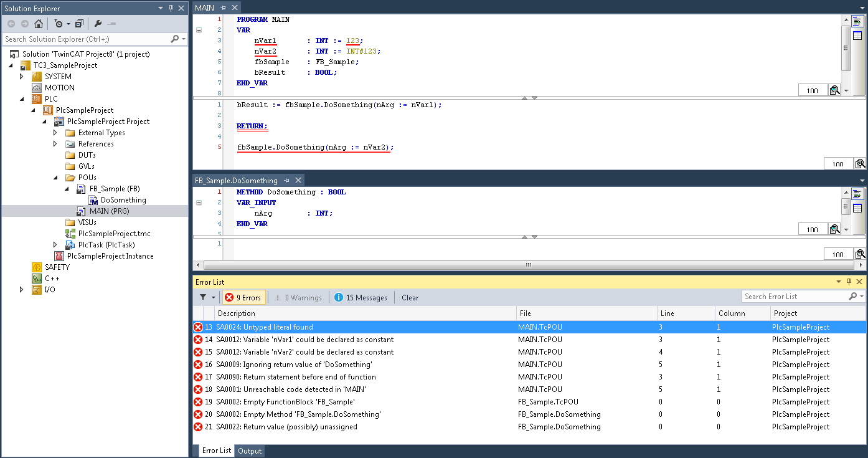Expand the References node
868x458 pixels.
pos(55,144)
